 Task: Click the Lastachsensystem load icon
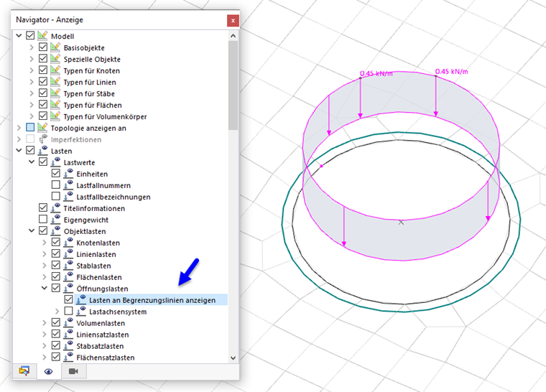pos(81,312)
